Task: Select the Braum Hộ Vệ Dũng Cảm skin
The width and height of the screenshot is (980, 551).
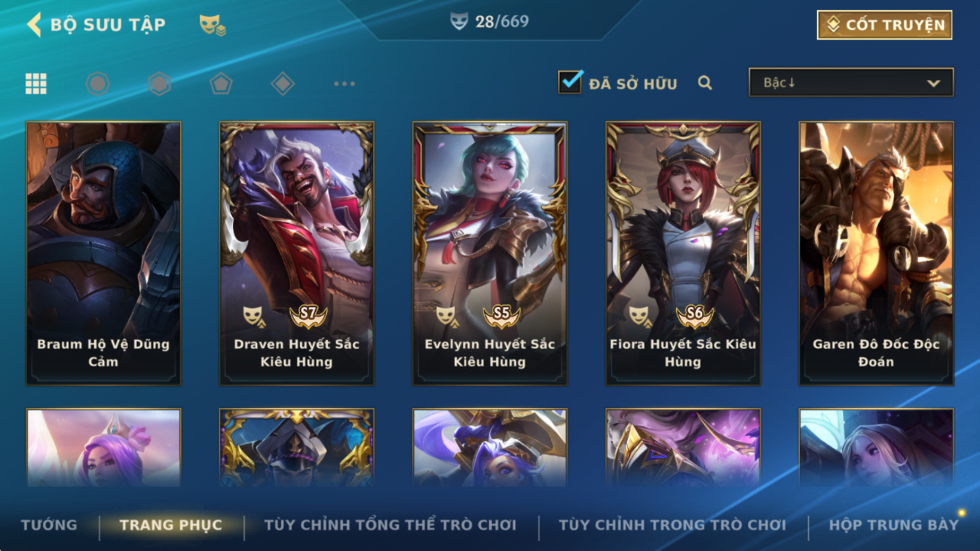Action: point(104,253)
